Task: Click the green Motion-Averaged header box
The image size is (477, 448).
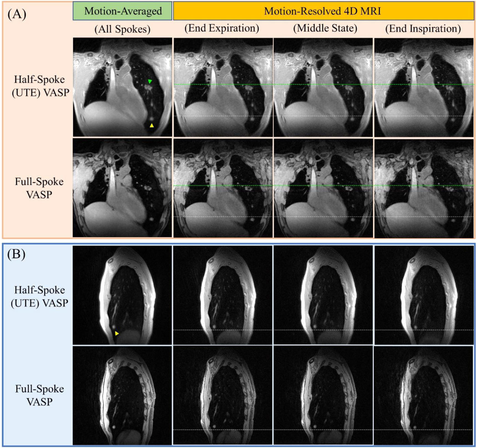Action: click(x=123, y=11)
